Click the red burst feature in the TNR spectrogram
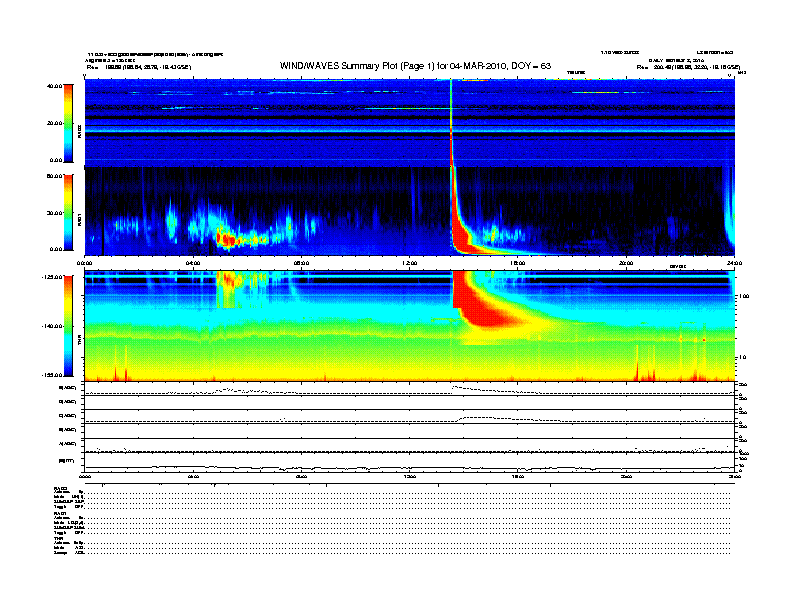792x612 pixels. coord(482,303)
